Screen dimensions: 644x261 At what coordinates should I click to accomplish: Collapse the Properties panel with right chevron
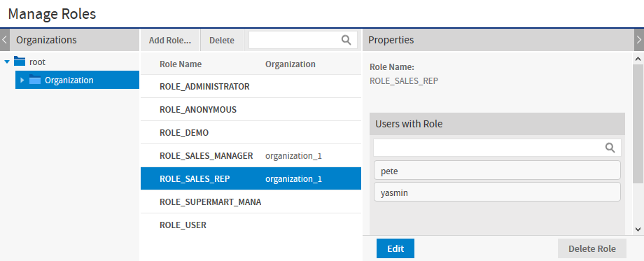click(638, 40)
